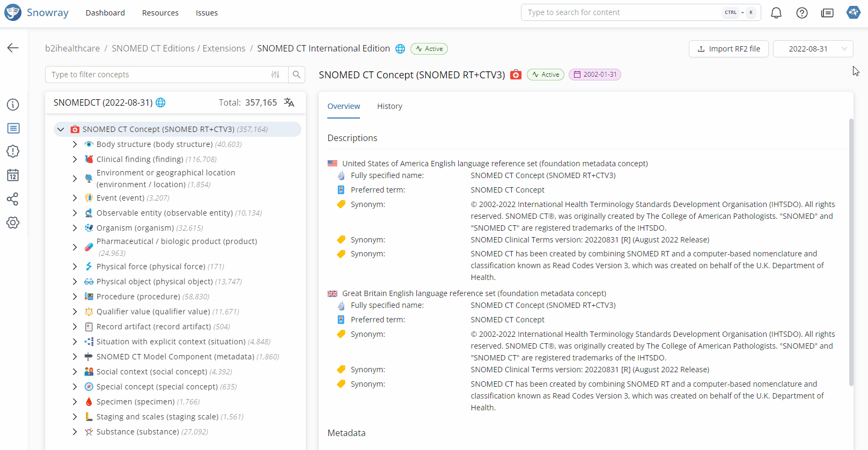Click the Import RF2 file button
This screenshot has height=450, width=868.
(x=729, y=49)
